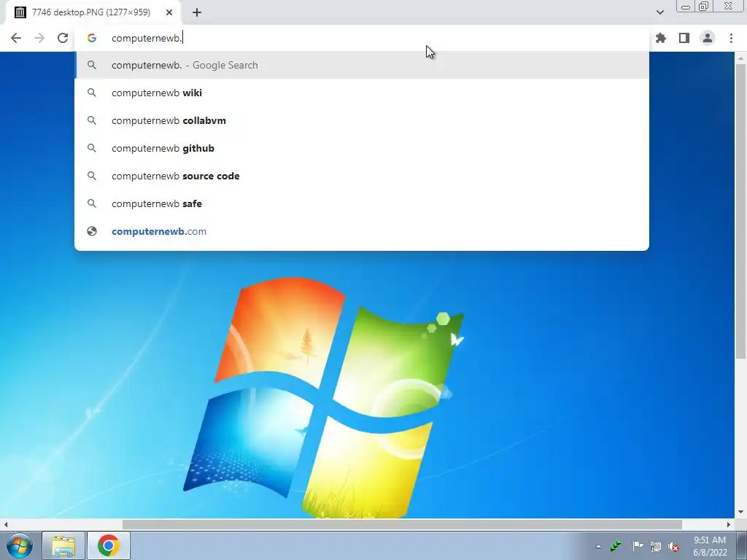This screenshot has width=747, height=560.
Task: Choose the "computernewb collabvm" suggestion
Action: [x=362, y=120]
